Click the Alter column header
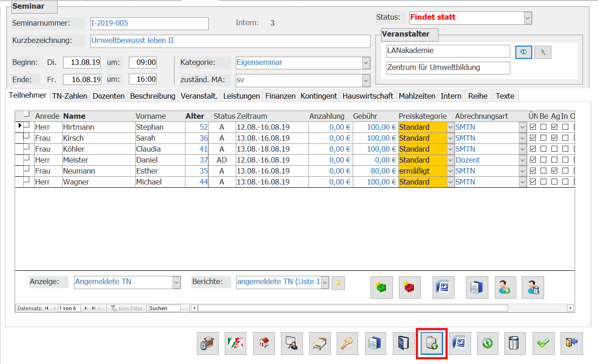This screenshot has width=598, height=364. tap(195, 116)
